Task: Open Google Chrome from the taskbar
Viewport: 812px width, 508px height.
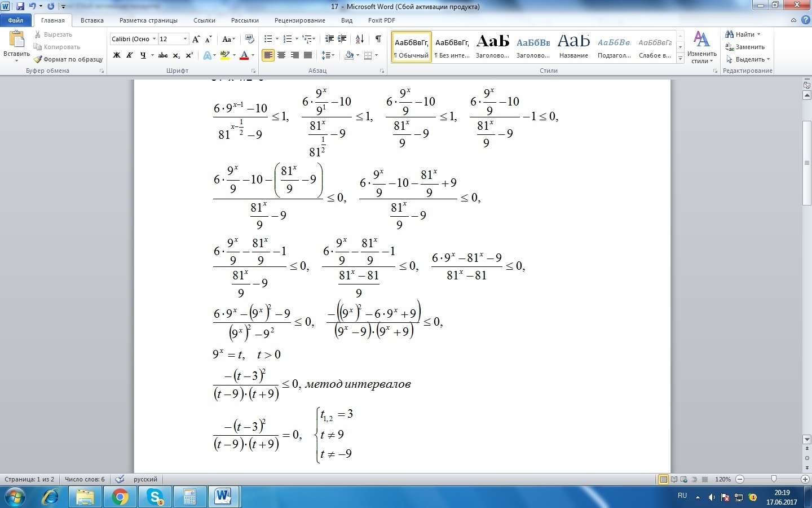Action: [120, 497]
